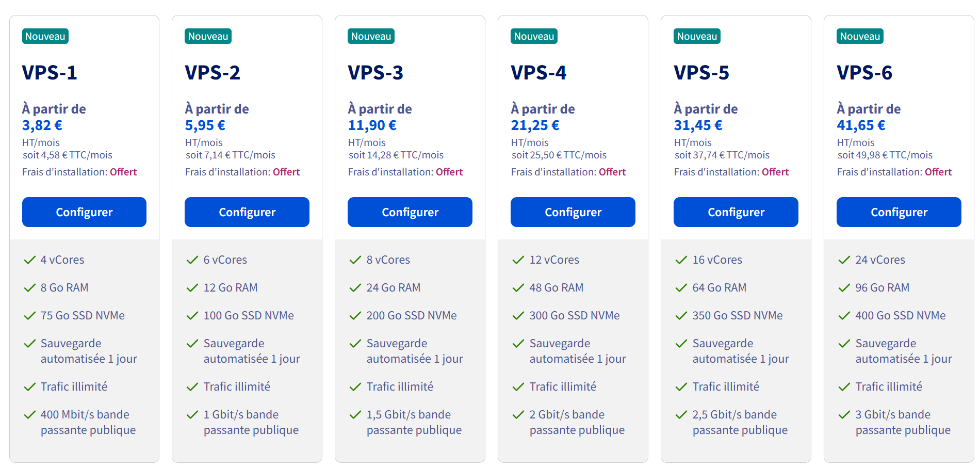
Task: Click the Nouveau badge on VPS-1
Action: (x=45, y=36)
